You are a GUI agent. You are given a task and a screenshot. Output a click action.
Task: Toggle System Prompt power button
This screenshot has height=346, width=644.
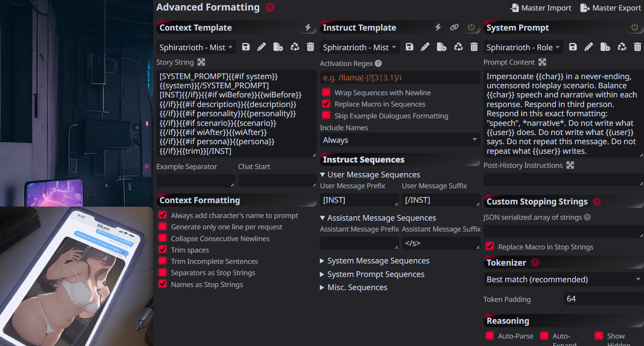(x=634, y=28)
